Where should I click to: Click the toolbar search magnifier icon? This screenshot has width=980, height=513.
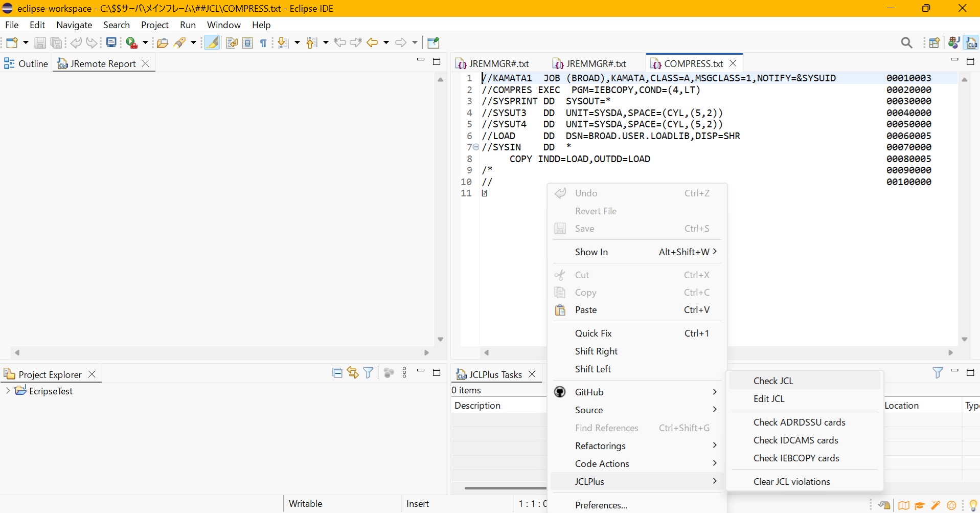coord(906,43)
